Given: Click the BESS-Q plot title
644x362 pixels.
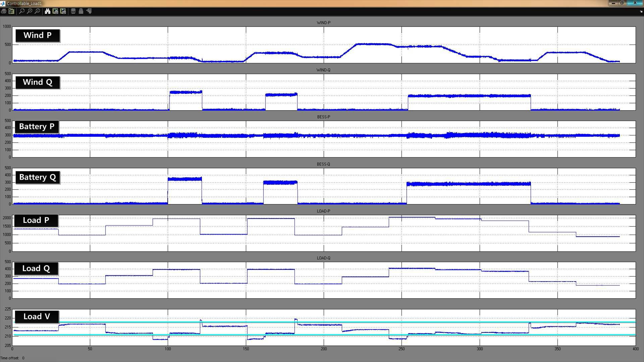Looking at the screenshot, I should pyautogui.click(x=323, y=164).
